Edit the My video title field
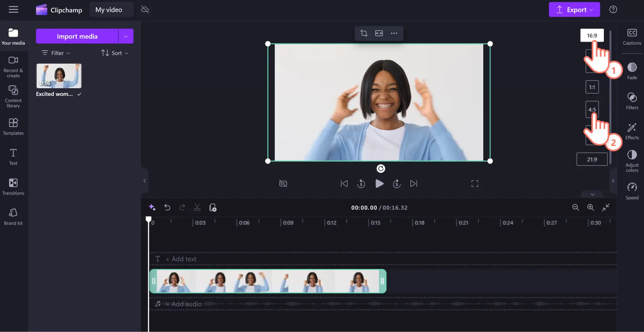This screenshot has width=644, height=332. [111, 10]
